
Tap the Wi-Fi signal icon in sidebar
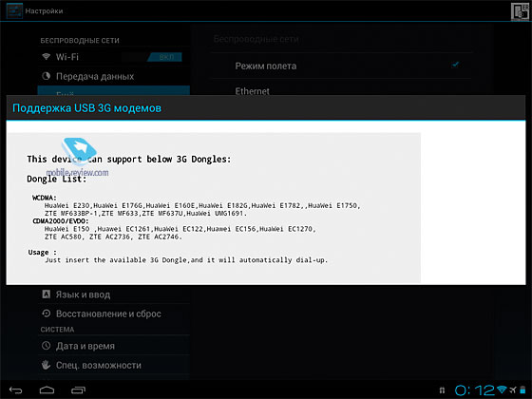(47, 56)
